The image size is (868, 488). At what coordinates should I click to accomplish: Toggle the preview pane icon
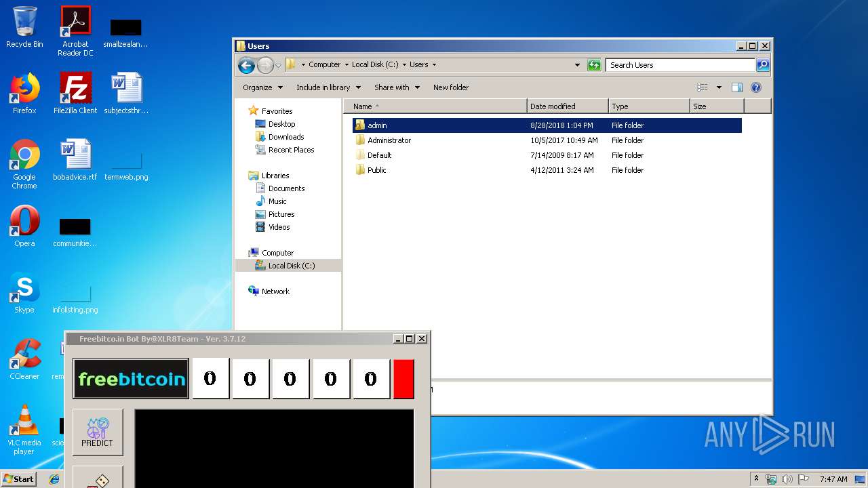[737, 87]
